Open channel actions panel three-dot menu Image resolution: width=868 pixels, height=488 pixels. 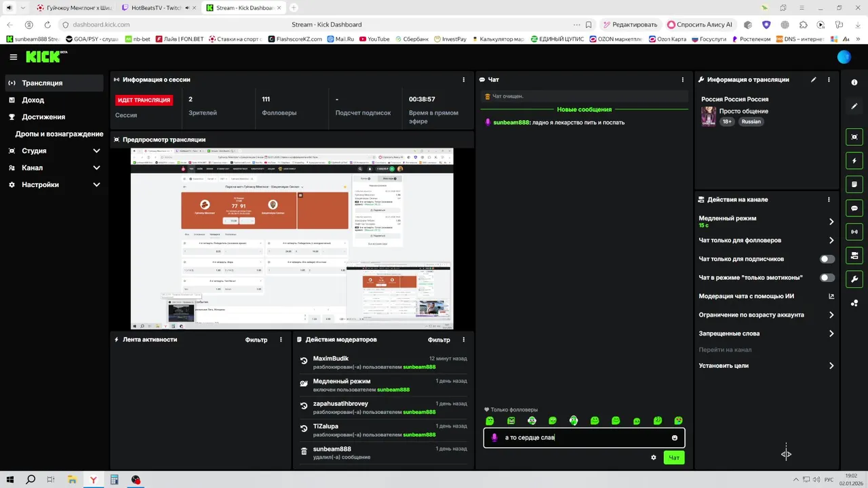click(829, 199)
